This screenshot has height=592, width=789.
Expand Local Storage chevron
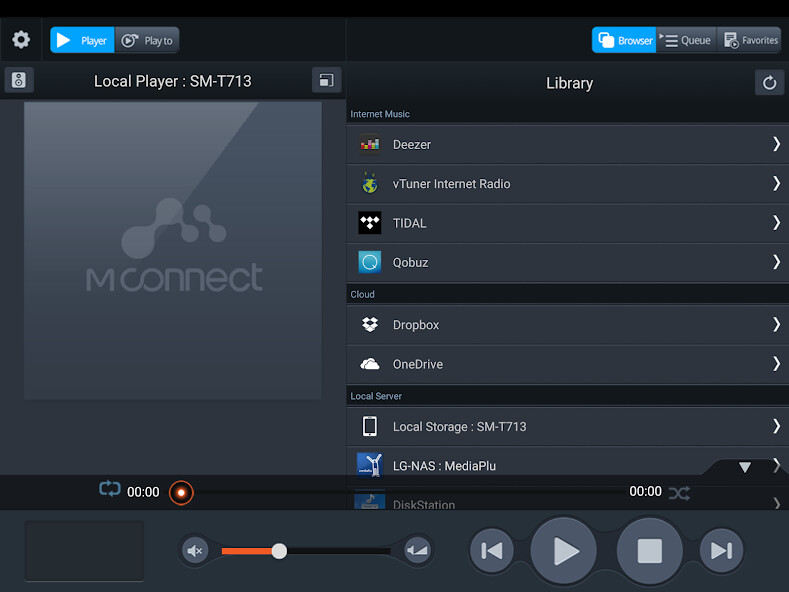coord(776,426)
